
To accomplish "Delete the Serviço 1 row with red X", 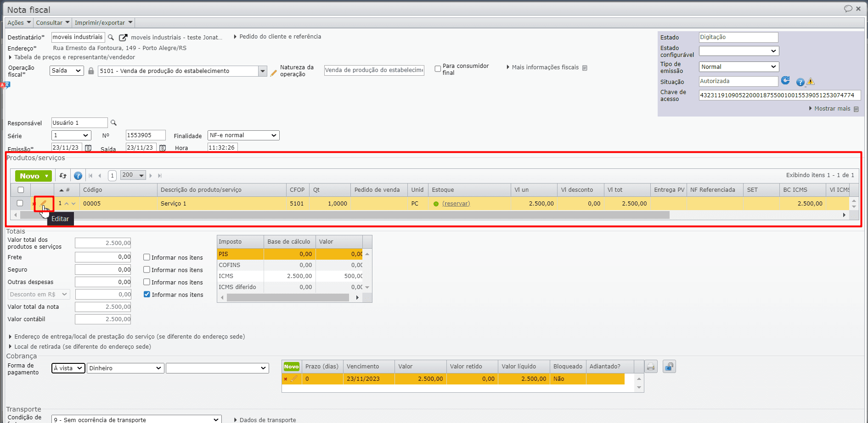I will [x=34, y=204].
